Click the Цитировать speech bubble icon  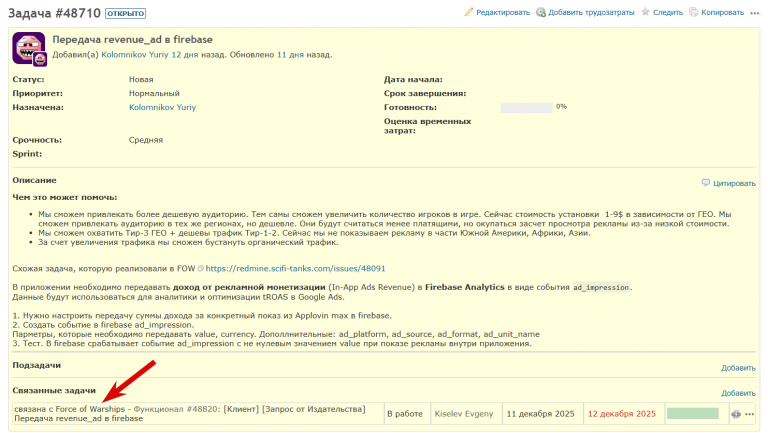[x=706, y=183]
